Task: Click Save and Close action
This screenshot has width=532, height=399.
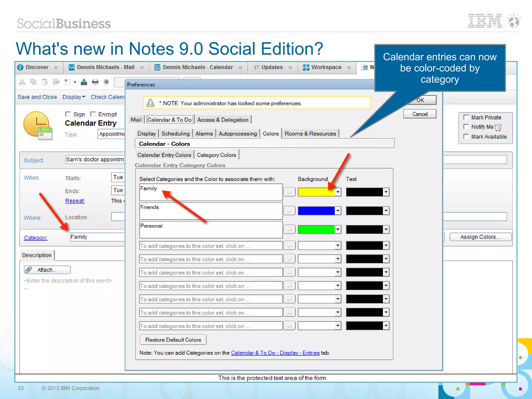Action: point(37,97)
